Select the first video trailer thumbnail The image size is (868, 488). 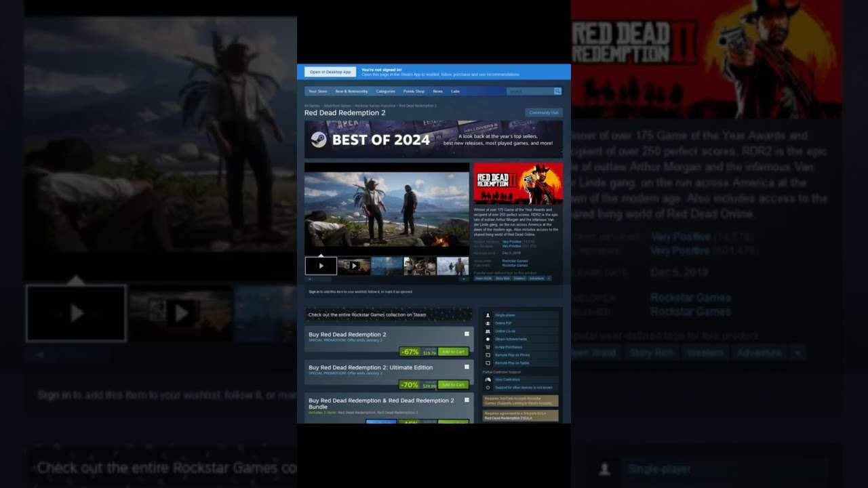click(321, 266)
